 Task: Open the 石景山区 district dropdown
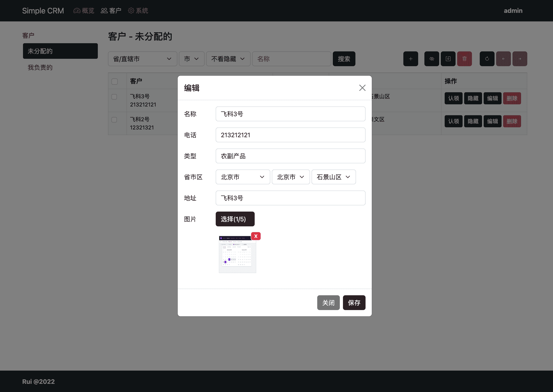pyautogui.click(x=333, y=177)
